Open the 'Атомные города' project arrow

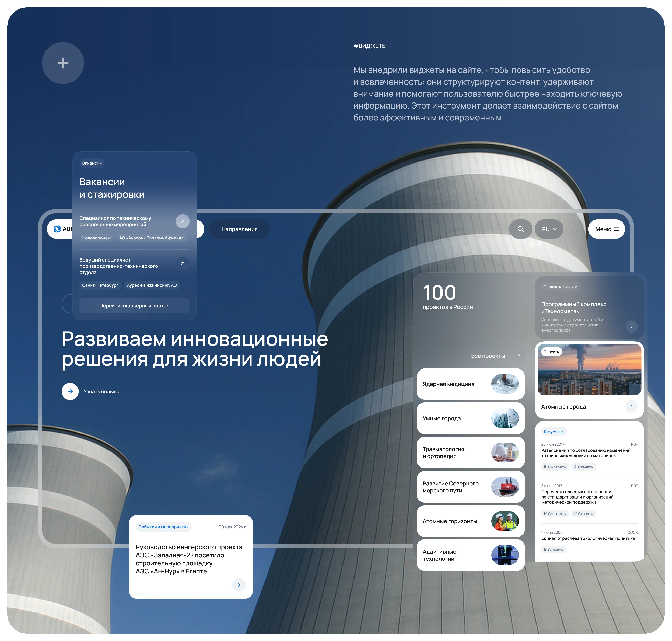(x=631, y=407)
